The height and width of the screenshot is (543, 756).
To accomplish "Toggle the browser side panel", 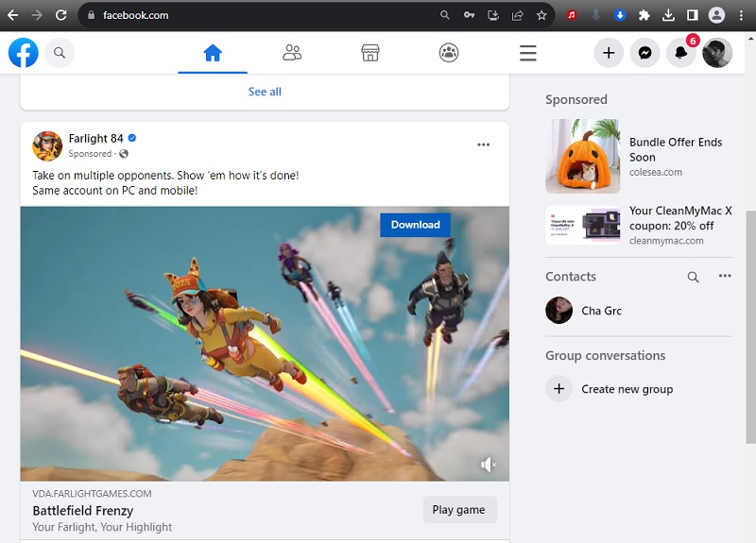I will click(x=693, y=15).
